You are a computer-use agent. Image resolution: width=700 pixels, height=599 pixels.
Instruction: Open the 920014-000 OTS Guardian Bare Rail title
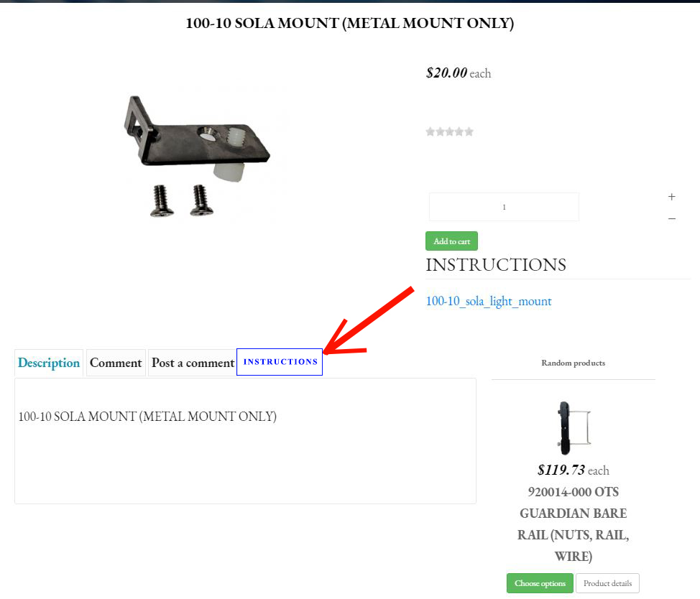574,524
